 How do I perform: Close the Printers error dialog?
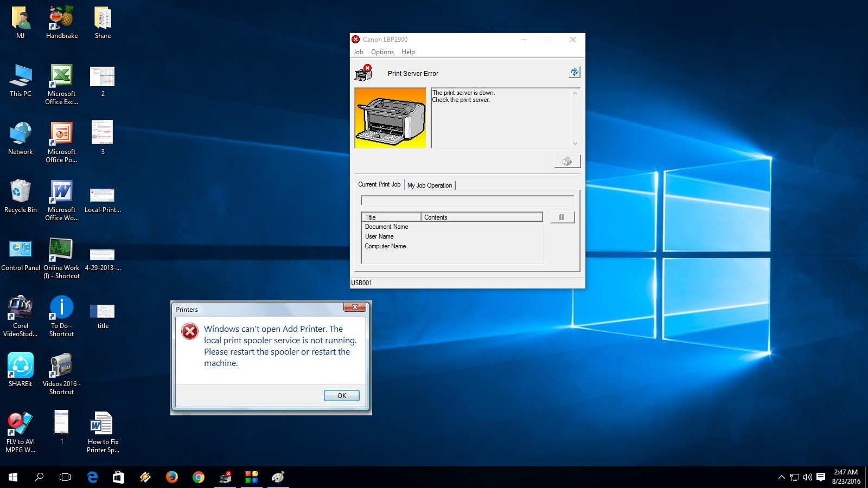coord(355,307)
